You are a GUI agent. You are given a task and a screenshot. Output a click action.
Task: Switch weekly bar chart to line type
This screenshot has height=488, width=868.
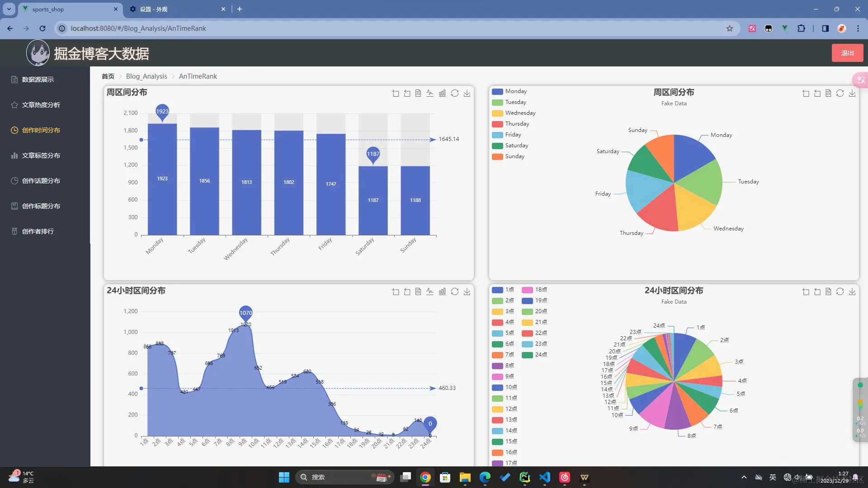point(430,93)
